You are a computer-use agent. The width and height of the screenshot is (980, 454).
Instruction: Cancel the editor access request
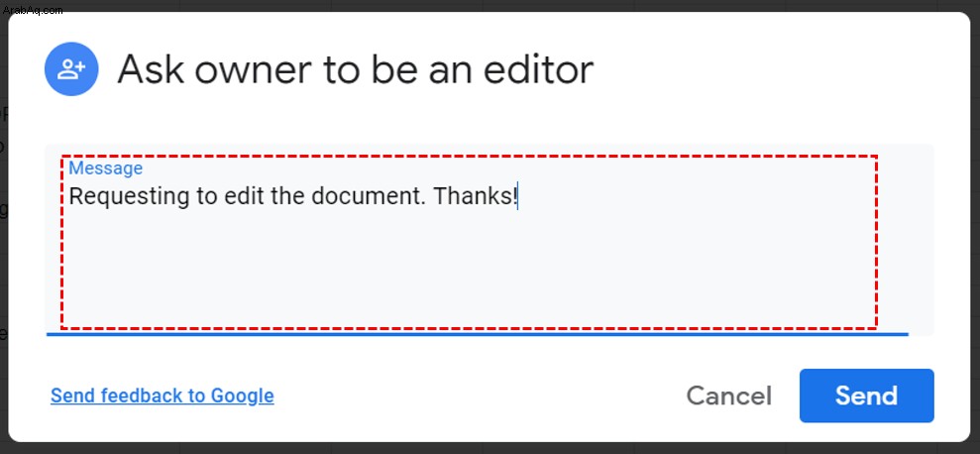pos(728,396)
